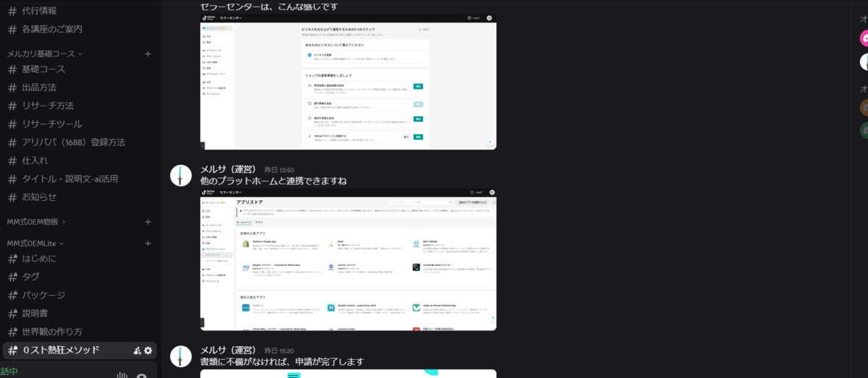This screenshot has width=868, height=378.
Task: Click voice noise suppression waveform icon
Action: pos(122,374)
